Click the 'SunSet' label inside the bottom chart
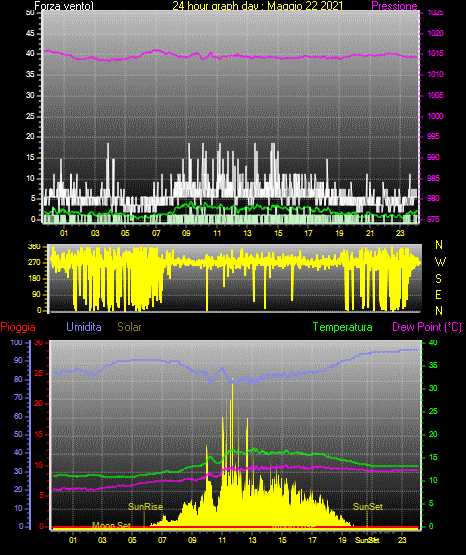The width and height of the screenshot is (466, 555). click(368, 507)
